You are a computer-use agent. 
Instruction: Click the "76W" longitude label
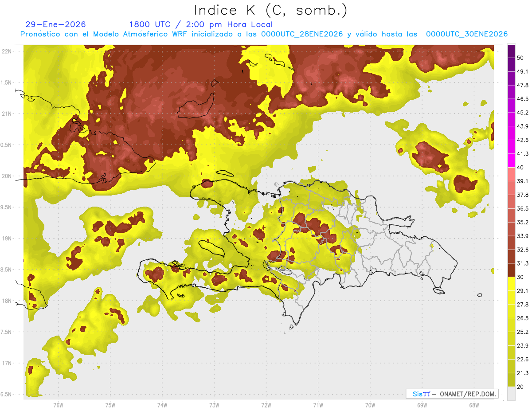58,405
